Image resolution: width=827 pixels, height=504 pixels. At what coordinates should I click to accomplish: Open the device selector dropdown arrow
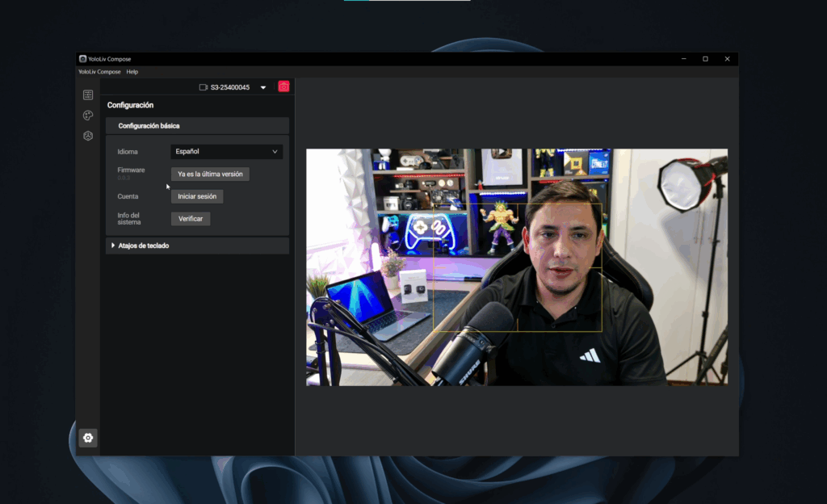coord(263,87)
